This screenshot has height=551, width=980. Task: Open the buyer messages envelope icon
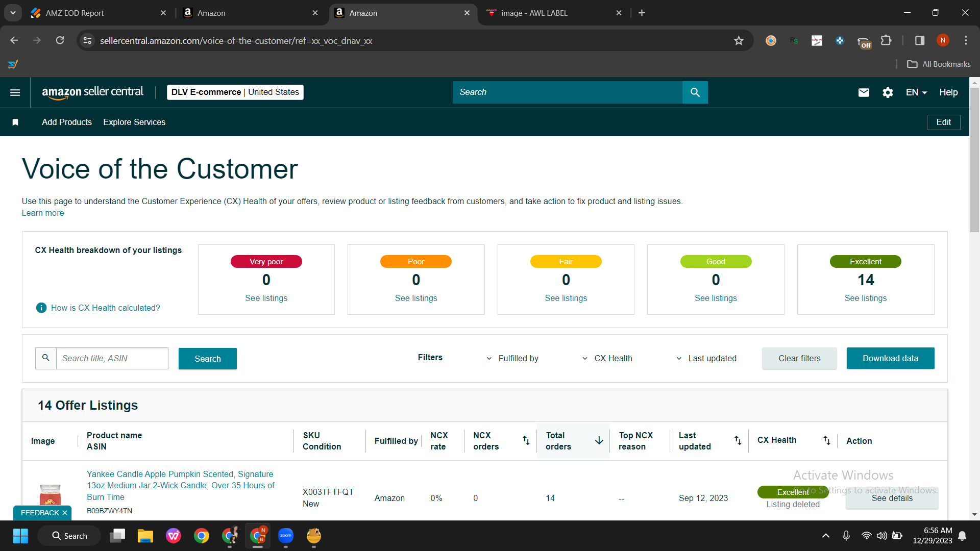coord(864,92)
